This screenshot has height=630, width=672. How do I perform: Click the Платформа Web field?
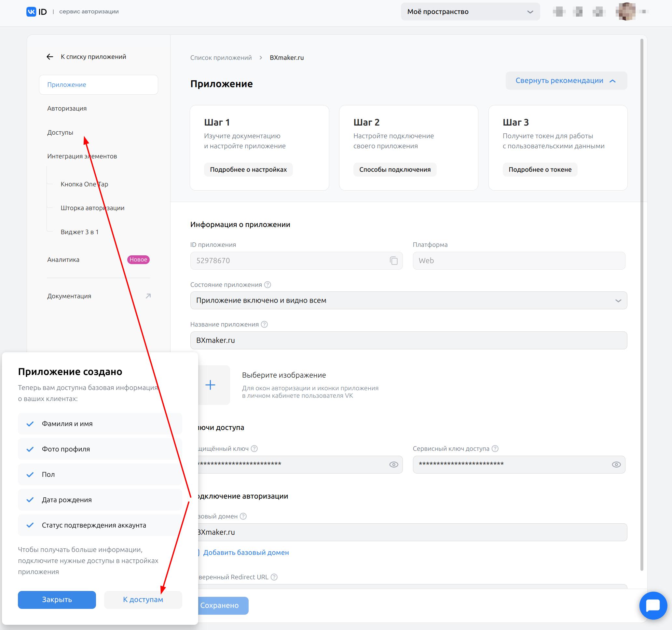tap(519, 261)
